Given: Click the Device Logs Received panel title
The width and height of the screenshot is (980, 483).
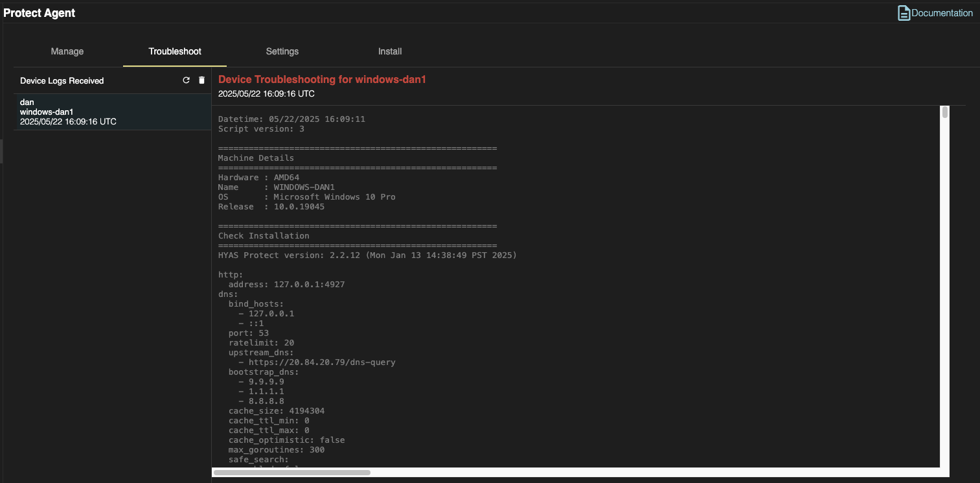Looking at the screenshot, I should tap(62, 80).
